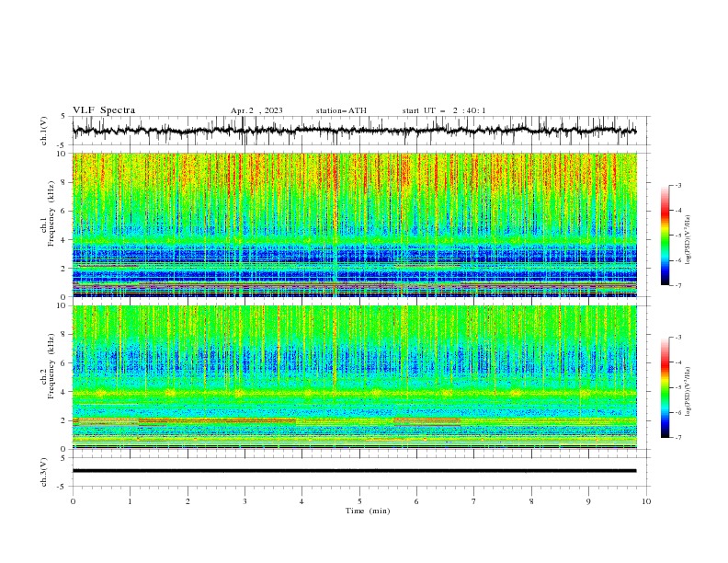The image size is (728, 563).
Task: Click the "-7" tick on ch.2 color bar
Action: [677, 437]
